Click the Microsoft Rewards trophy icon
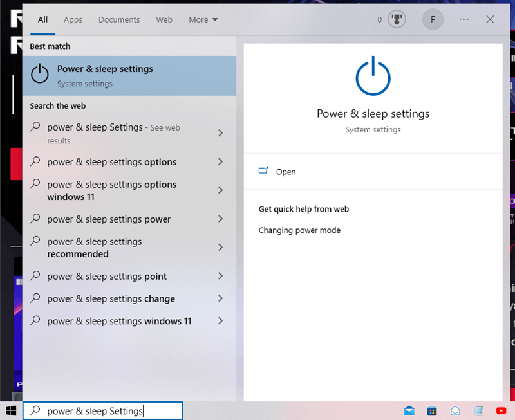The height and width of the screenshot is (420, 515). [397, 20]
